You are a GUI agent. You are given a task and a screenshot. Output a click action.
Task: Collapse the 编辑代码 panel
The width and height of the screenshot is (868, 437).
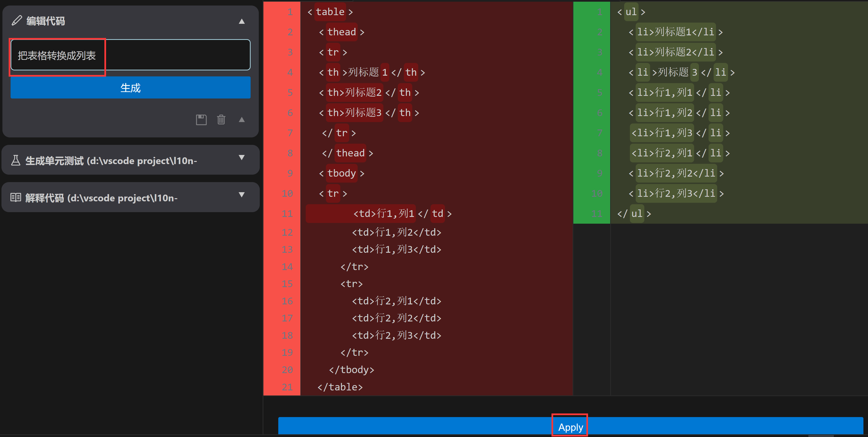coord(242,21)
